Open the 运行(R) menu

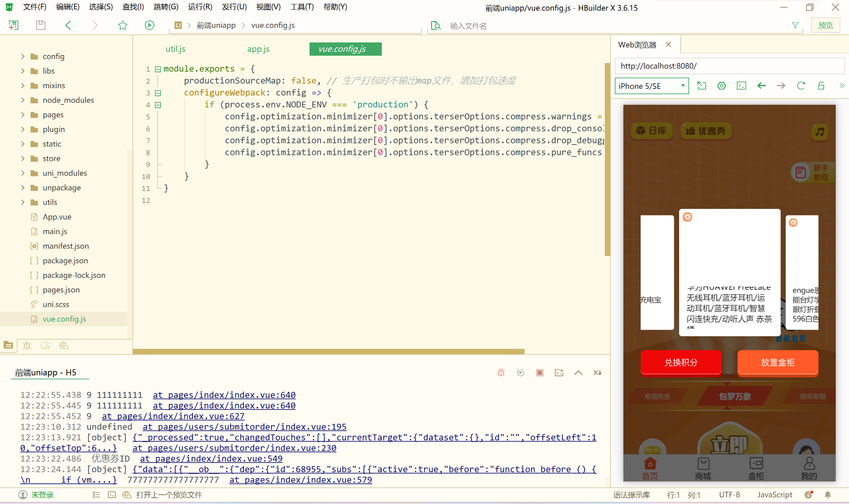[200, 7]
